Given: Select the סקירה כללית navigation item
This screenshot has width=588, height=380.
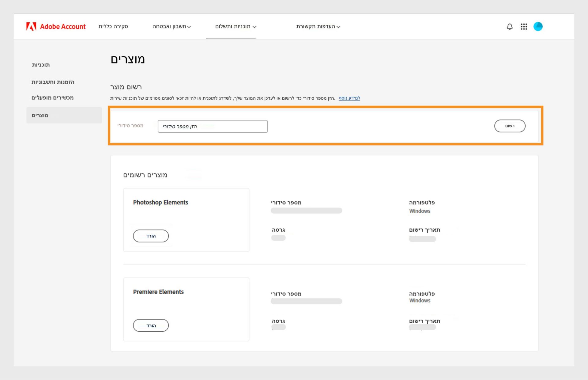Looking at the screenshot, I should pos(113,26).
